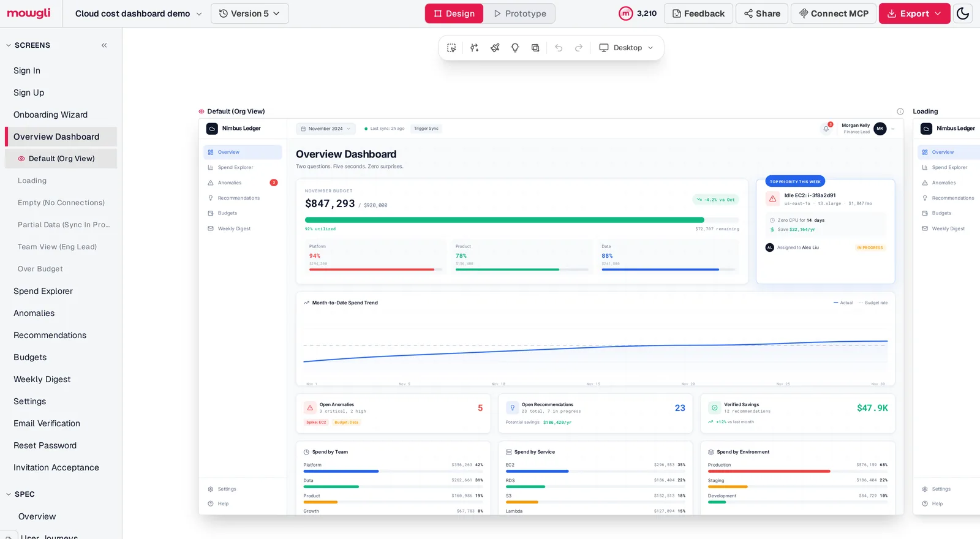
Task: Click Nimbus Ledger logo in Default frame
Action: (x=212, y=129)
